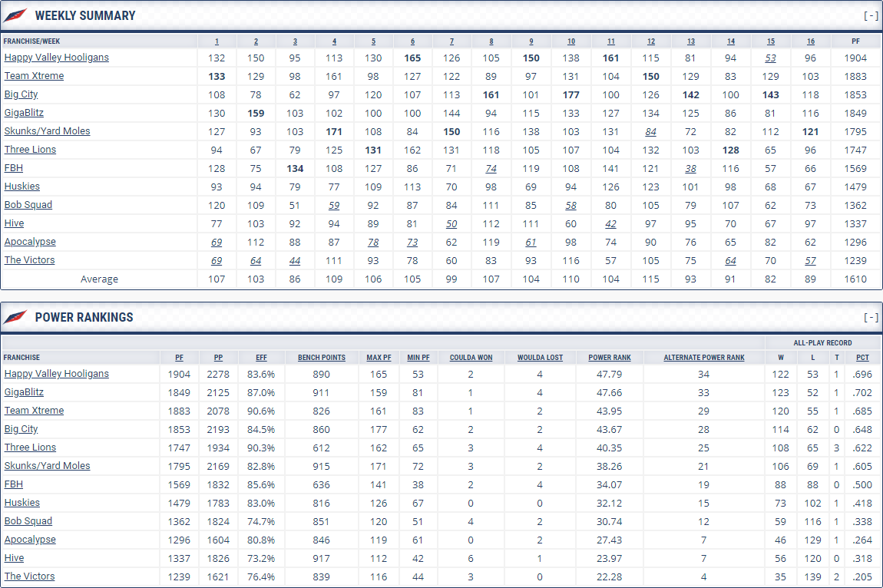Sort by Max PF column
The image size is (883, 588).
379,358
